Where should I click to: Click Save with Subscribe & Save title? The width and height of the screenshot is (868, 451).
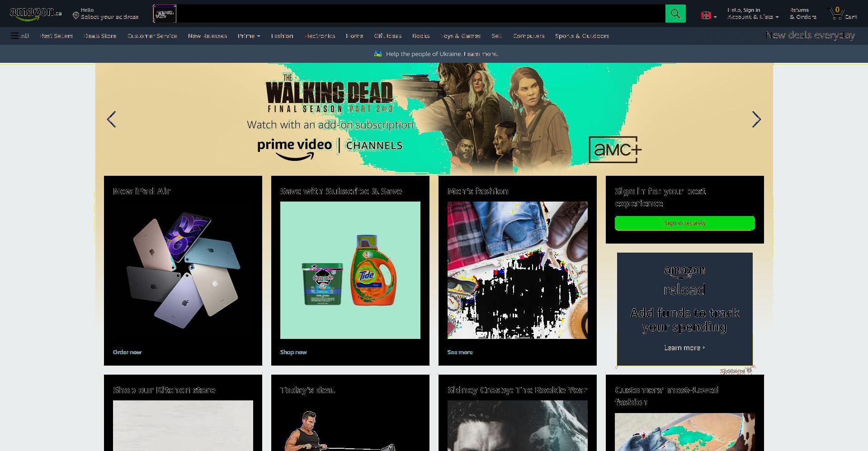(x=341, y=191)
